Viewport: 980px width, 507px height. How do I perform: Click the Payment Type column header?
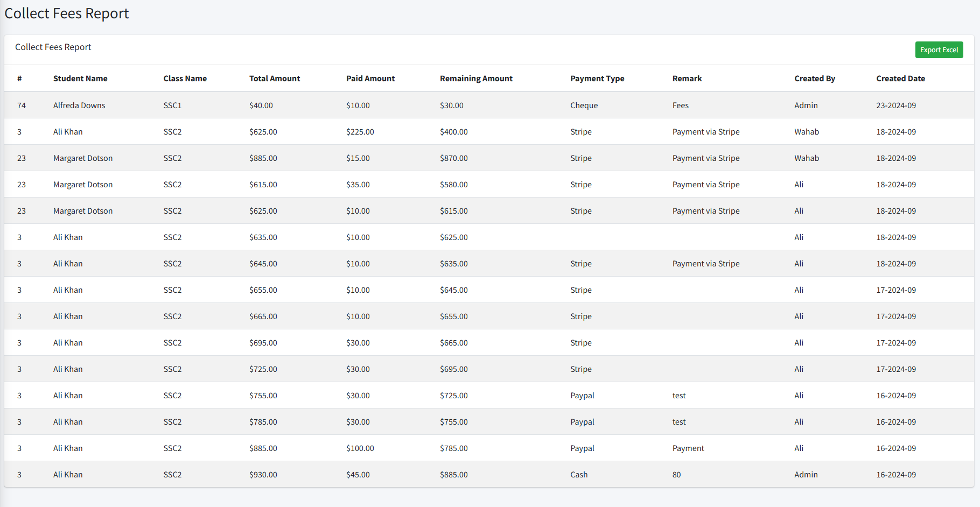point(597,79)
